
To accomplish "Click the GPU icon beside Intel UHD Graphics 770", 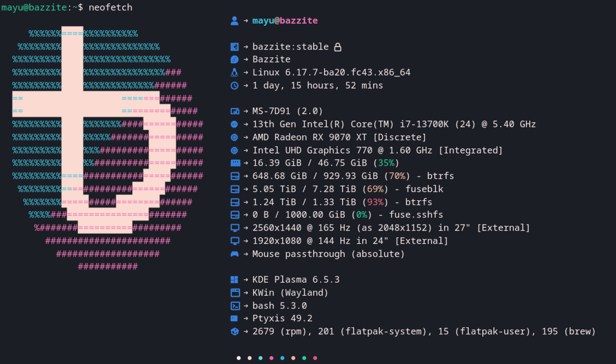I will 235,150.
